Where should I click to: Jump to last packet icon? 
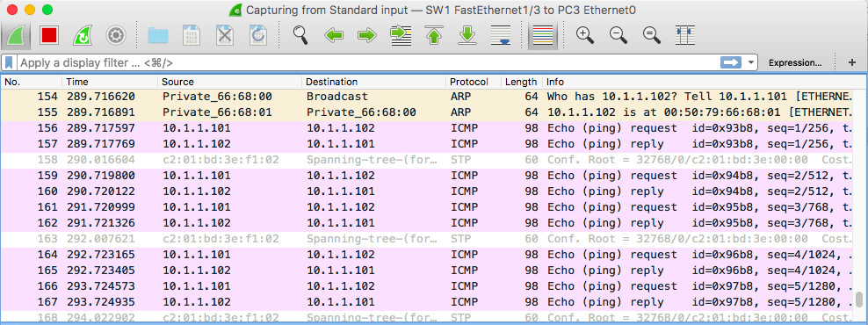[467, 35]
